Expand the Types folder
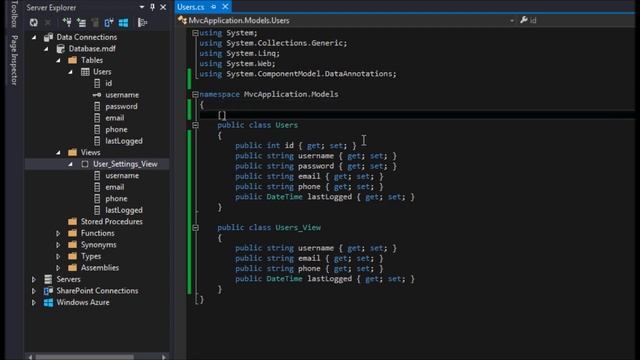This screenshot has height=360, width=640. [58, 256]
